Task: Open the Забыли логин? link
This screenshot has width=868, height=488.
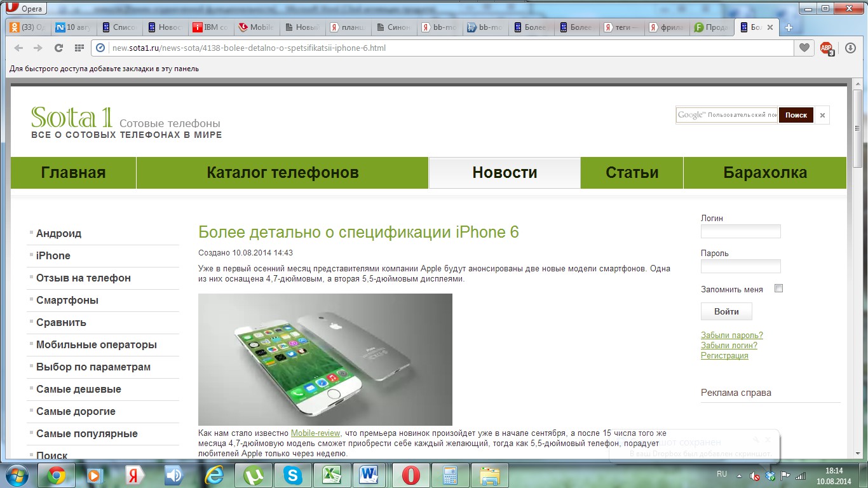Action: tap(729, 345)
